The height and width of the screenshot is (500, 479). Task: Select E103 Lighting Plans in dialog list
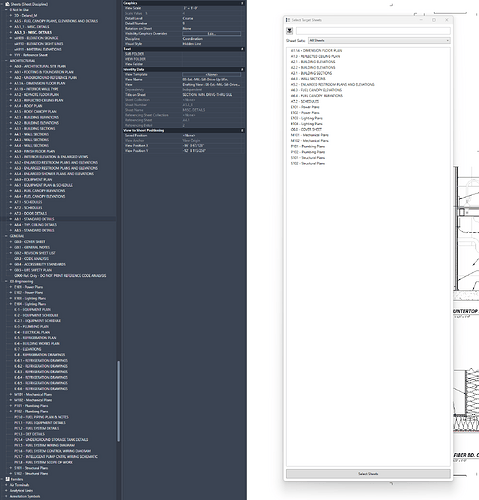pyautogui.click(x=306, y=118)
